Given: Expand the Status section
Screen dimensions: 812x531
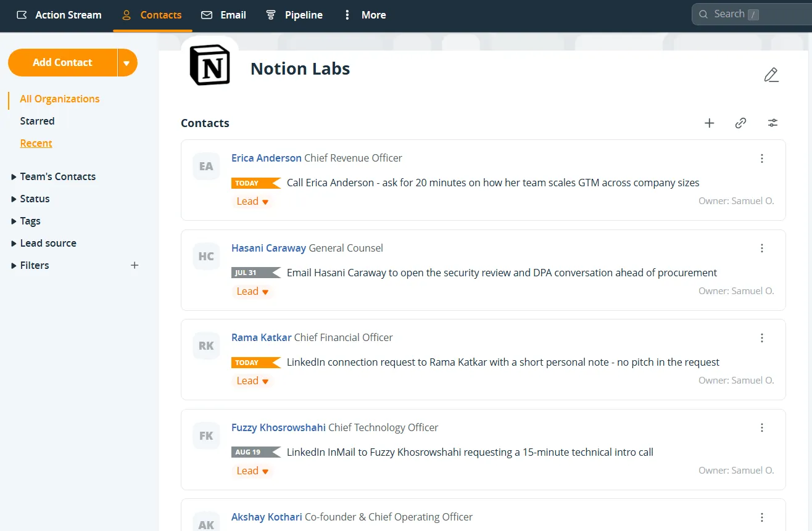Looking at the screenshot, I should pyautogui.click(x=30, y=199).
